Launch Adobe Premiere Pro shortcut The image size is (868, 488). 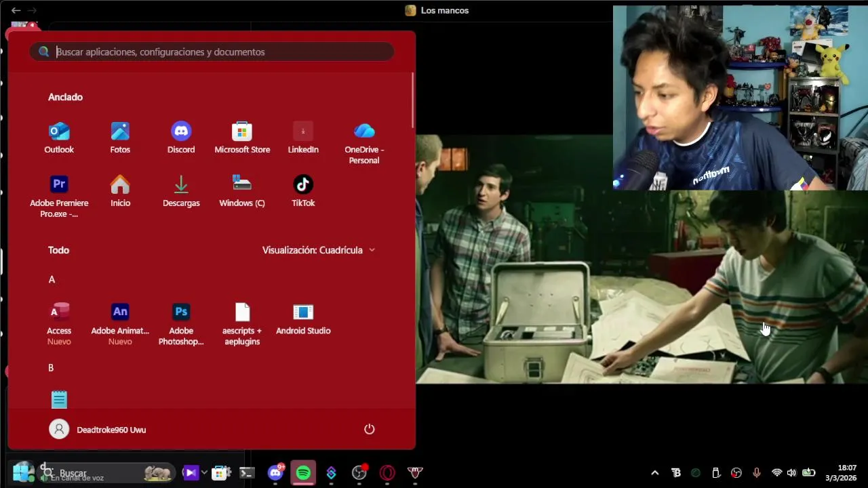[x=59, y=197]
